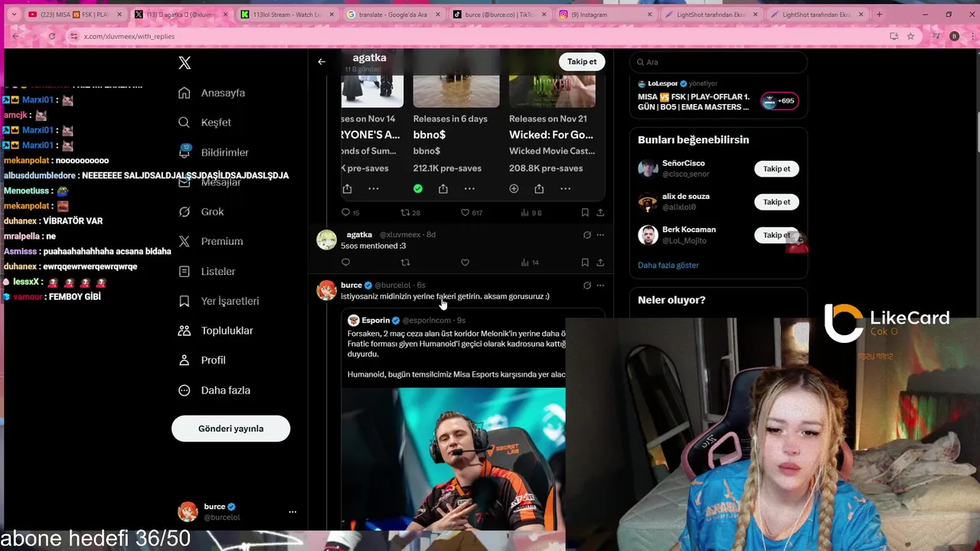The width and height of the screenshot is (980, 551).
Task: Bookmark page with address bar star
Action: 910,36
